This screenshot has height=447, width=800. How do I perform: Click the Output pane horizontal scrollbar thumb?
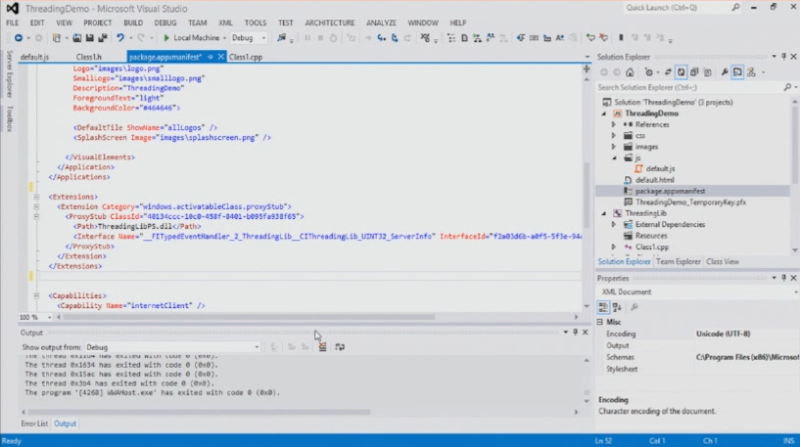click(199, 412)
